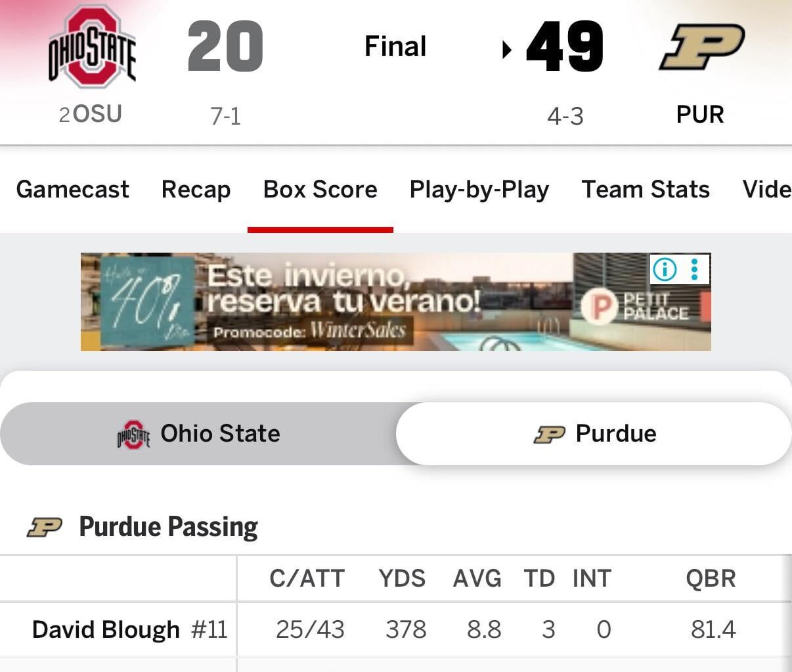Open the ad options three-dot menu
This screenshot has width=792, height=672.
693,269
